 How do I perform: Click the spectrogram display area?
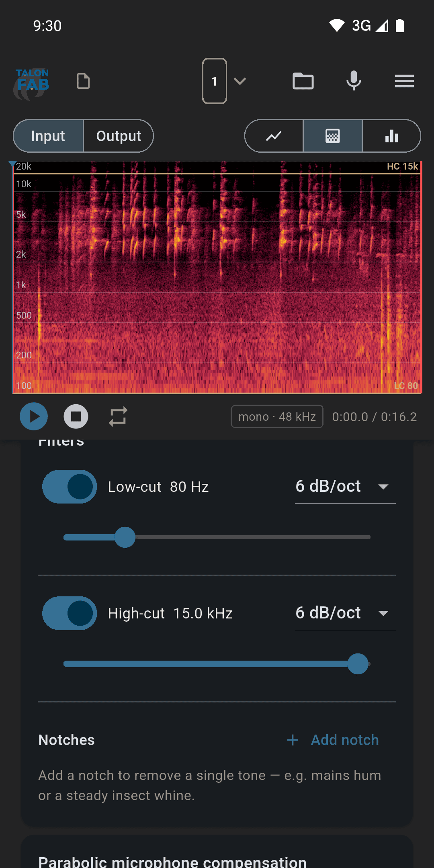[217, 277]
